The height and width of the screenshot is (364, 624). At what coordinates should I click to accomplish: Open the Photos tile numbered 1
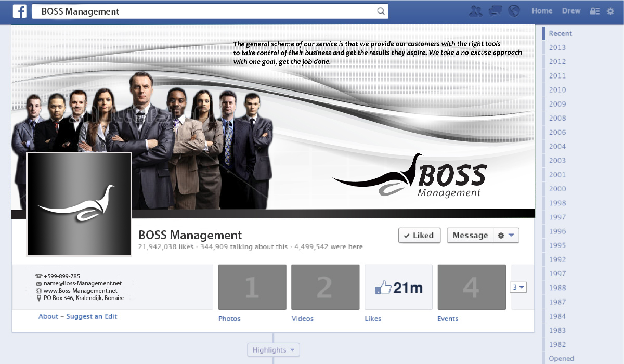click(252, 287)
